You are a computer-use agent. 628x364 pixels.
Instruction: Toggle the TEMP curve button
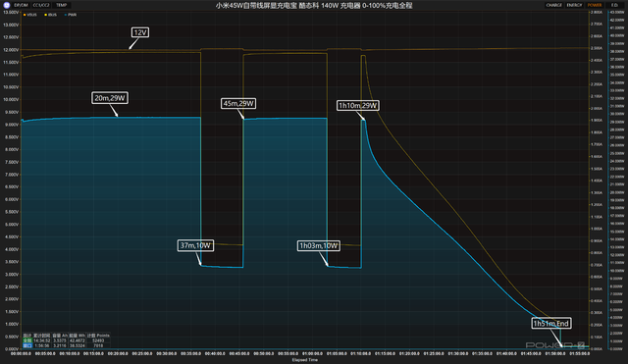tap(61, 5)
